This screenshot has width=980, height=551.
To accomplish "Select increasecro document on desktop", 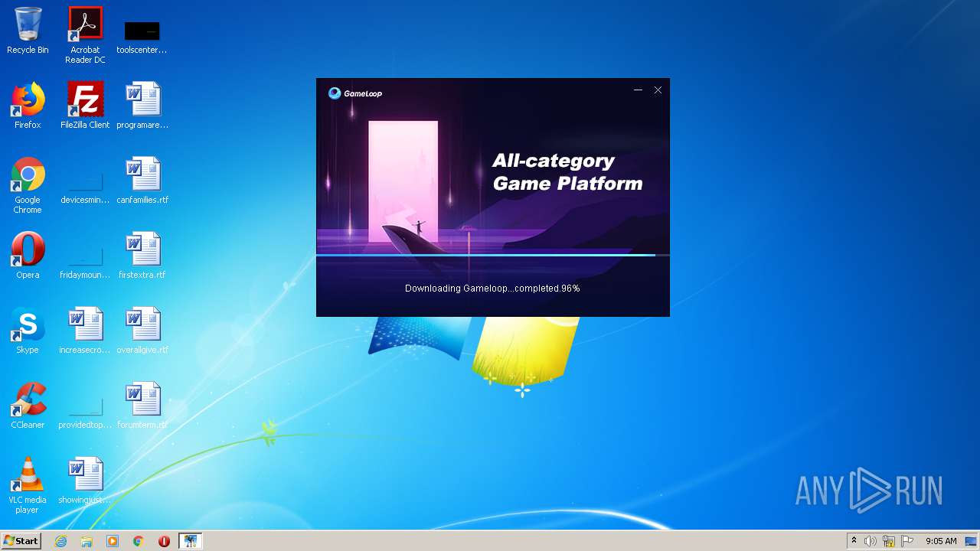I will (85, 331).
